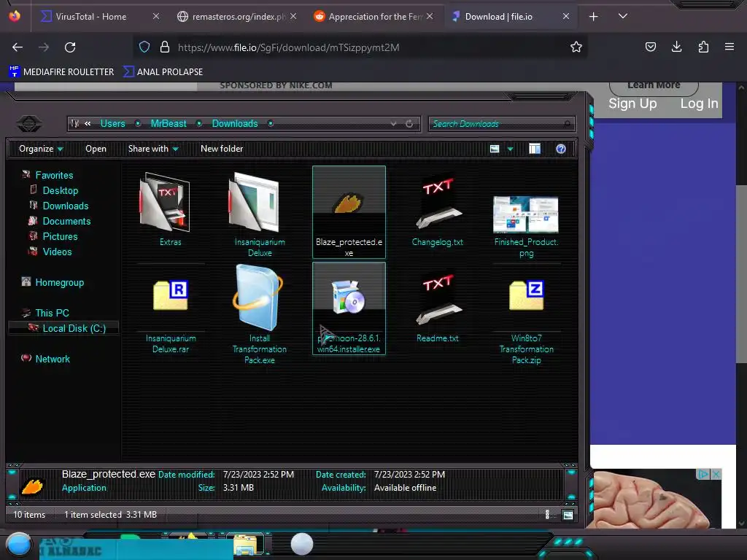Screen dimensions: 747x560
Task: Click Sign Up on file.io
Action: 632,104
